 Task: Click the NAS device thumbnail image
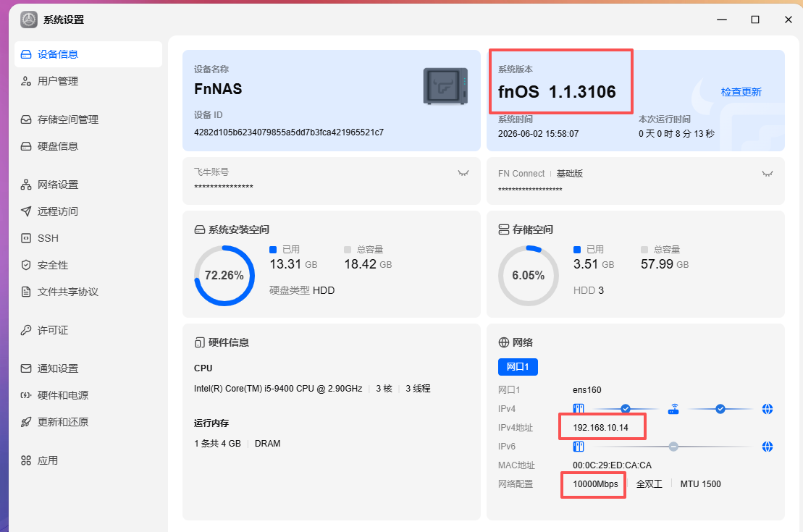coord(445,86)
